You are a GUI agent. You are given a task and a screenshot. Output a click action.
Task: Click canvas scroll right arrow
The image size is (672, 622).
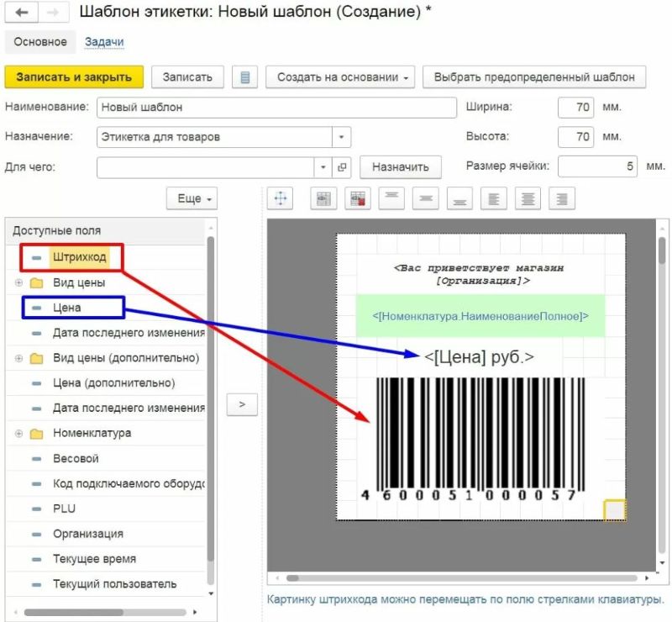pos(647,578)
